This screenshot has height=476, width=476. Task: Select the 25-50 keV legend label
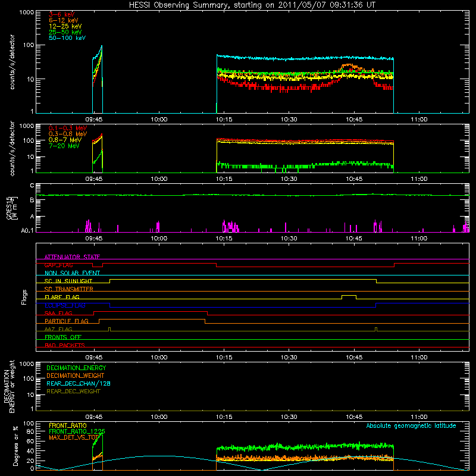(x=65, y=32)
